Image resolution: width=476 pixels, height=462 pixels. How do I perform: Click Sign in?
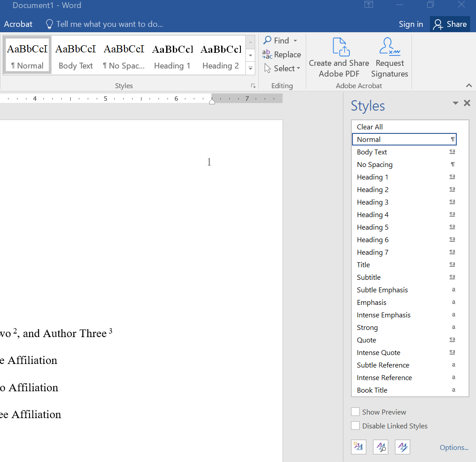(411, 24)
